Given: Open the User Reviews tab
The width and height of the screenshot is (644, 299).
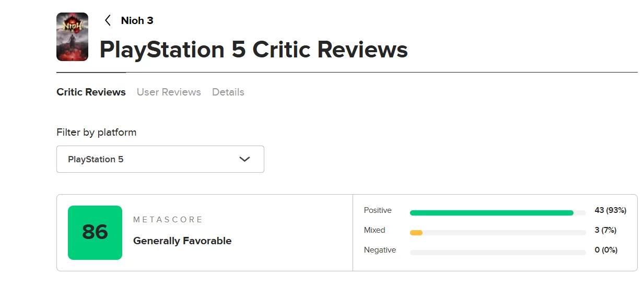Looking at the screenshot, I should coord(169,92).
